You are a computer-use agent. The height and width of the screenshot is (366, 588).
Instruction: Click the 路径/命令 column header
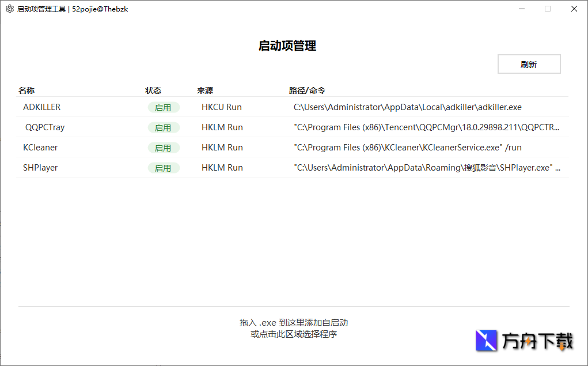tap(306, 90)
